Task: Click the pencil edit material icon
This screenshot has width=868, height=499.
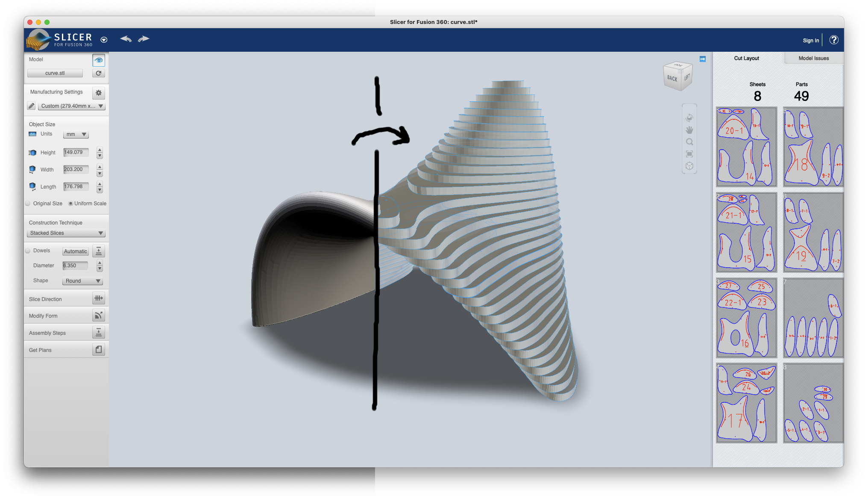Action: pyautogui.click(x=31, y=106)
